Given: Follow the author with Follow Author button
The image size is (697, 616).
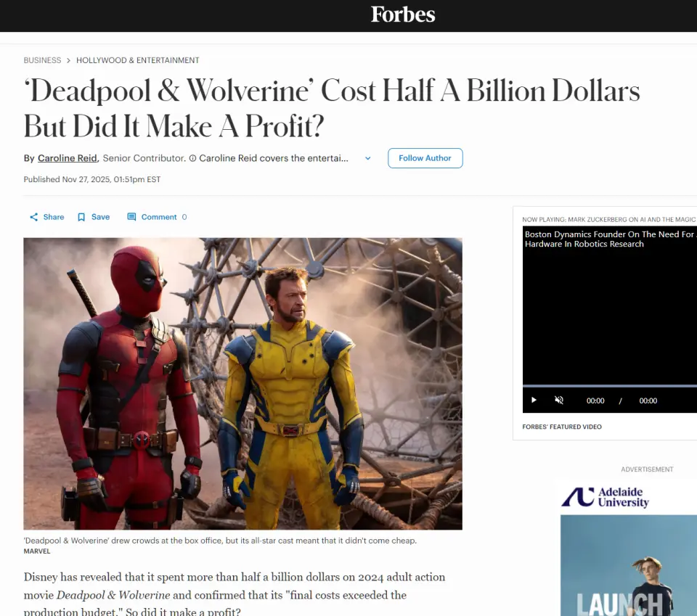Looking at the screenshot, I should pos(425,158).
